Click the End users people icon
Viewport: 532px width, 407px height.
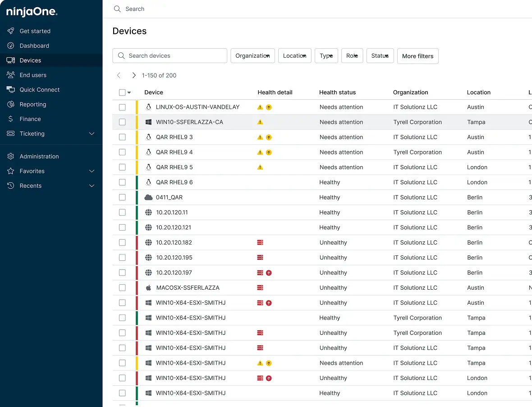pos(11,75)
